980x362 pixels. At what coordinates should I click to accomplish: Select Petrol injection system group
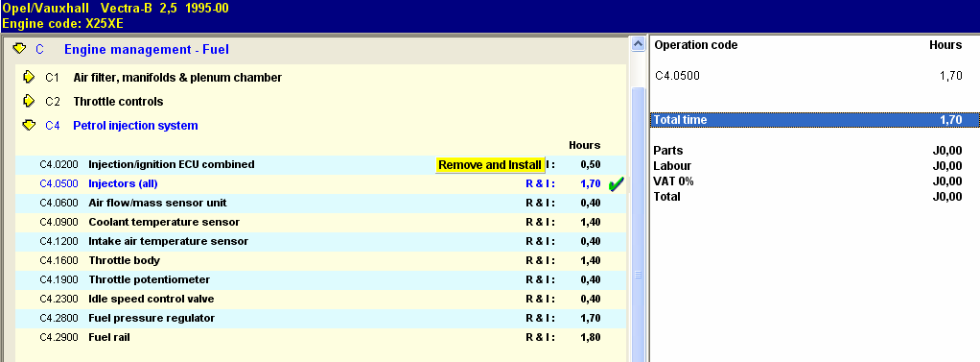click(135, 125)
